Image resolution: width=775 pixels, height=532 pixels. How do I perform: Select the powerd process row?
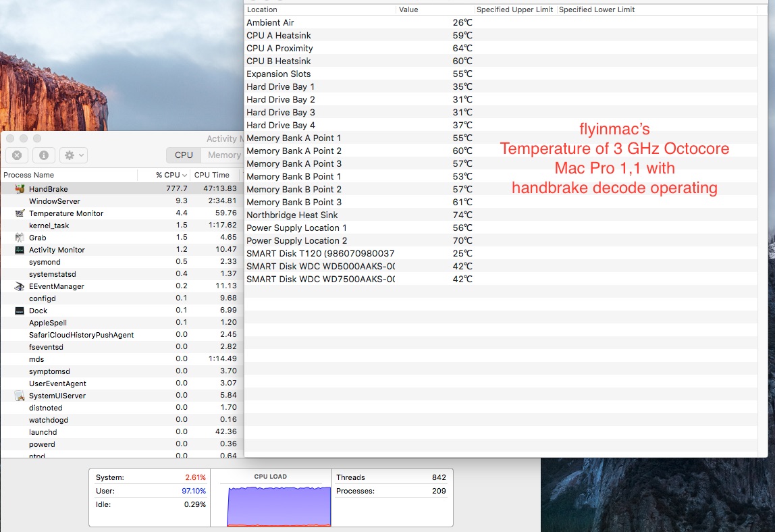(121, 444)
